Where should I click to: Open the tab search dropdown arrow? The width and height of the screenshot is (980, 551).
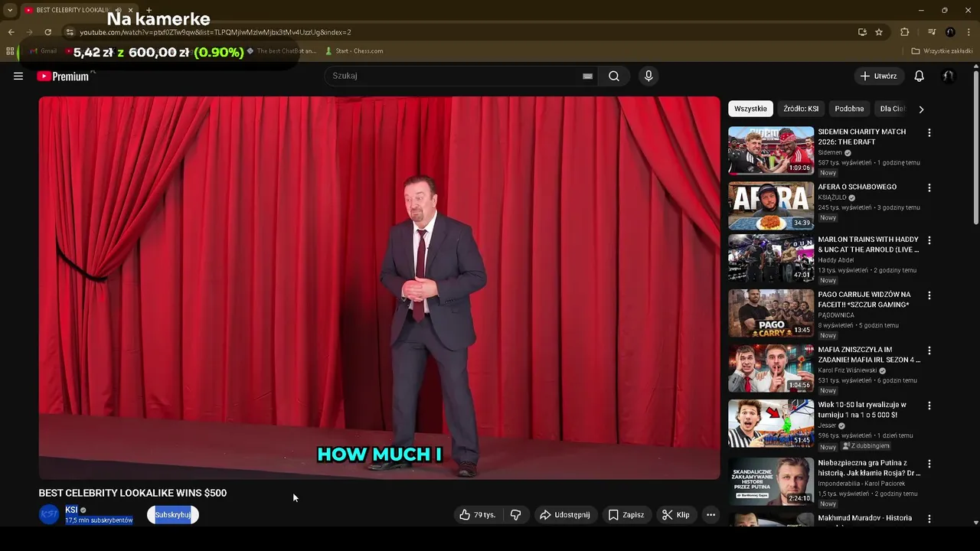(x=10, y=10)
